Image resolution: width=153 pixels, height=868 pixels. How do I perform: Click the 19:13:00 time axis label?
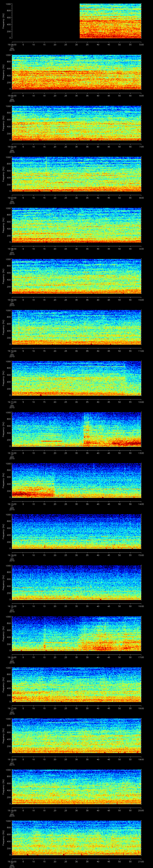click(12, 504)
